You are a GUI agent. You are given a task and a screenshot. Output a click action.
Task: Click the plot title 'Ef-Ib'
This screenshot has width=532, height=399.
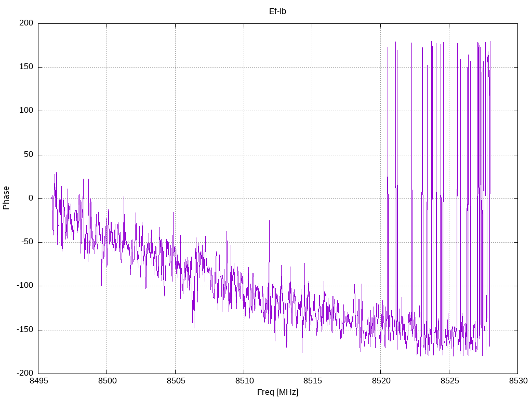click(277, 11)
